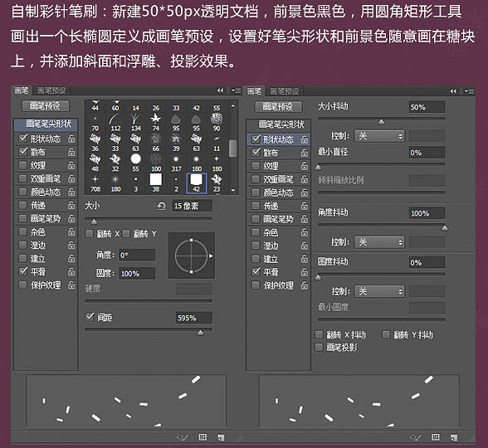Screen dimensions: 488x448
Task: Click live tip preview icon at left panel bottom
Action: point(182,437)
